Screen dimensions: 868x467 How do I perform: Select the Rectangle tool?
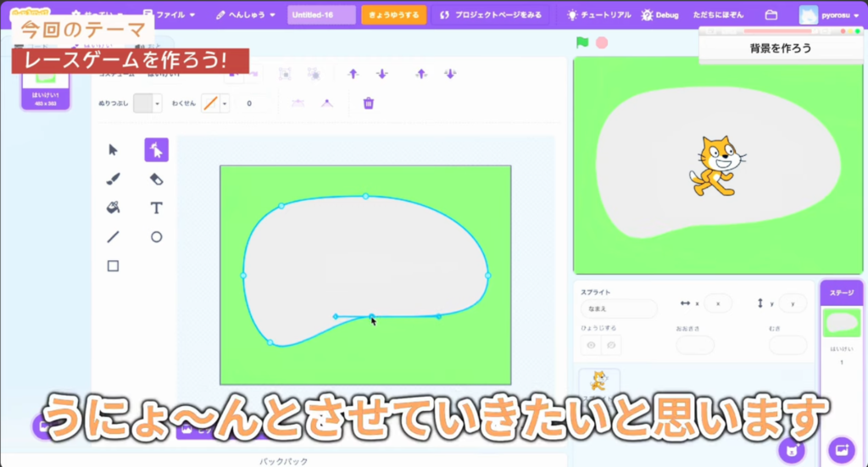[113, 266]
